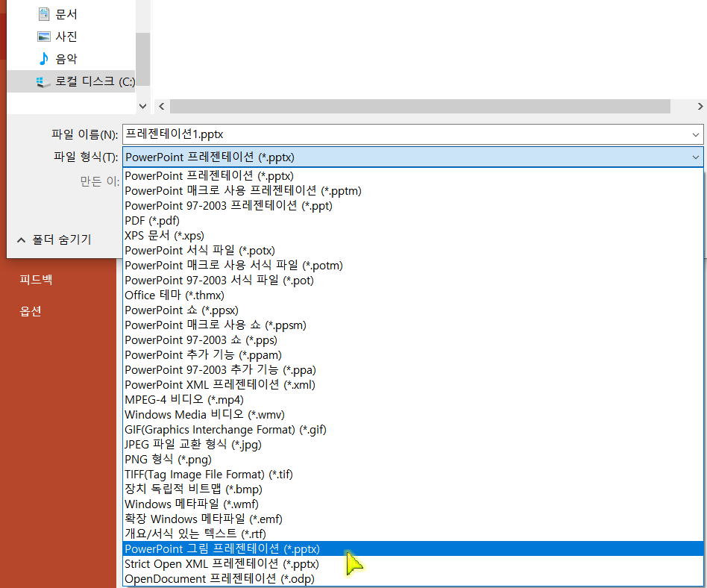Collapse folders with 폴더 숨기기
Image resolution: width=707 pixels, height=588 pixels.
tap(54, 240)
